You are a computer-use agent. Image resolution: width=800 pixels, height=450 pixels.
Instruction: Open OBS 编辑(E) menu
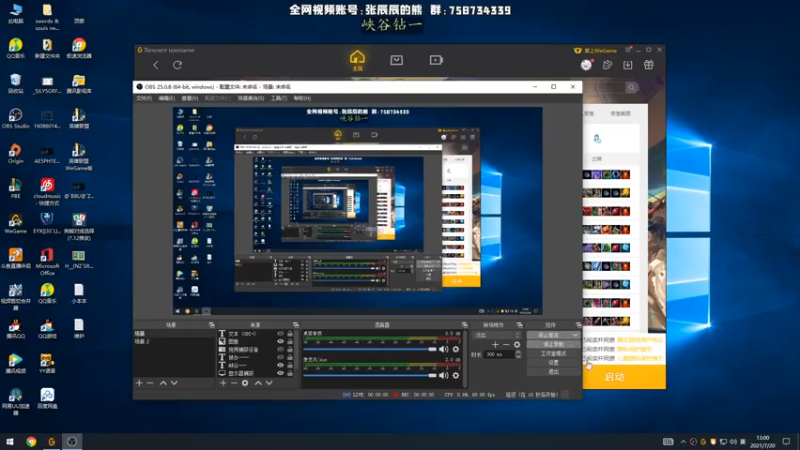tap(166, 98)
